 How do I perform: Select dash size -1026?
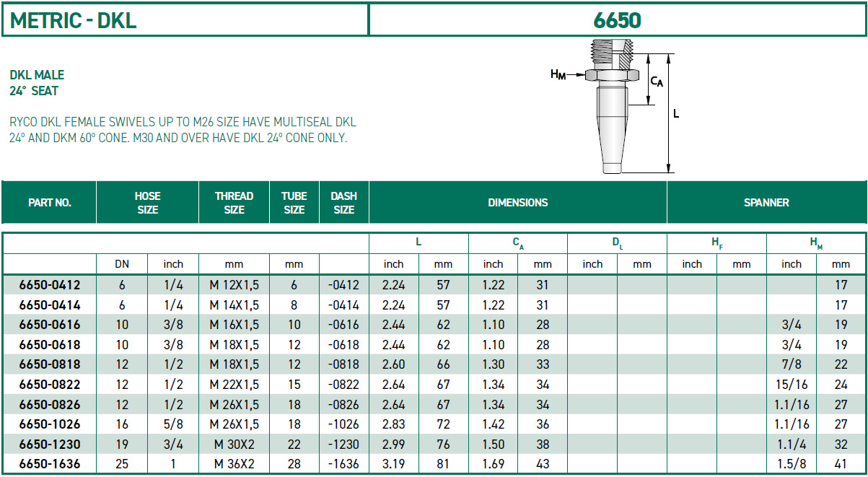click(x=343, y=424)
